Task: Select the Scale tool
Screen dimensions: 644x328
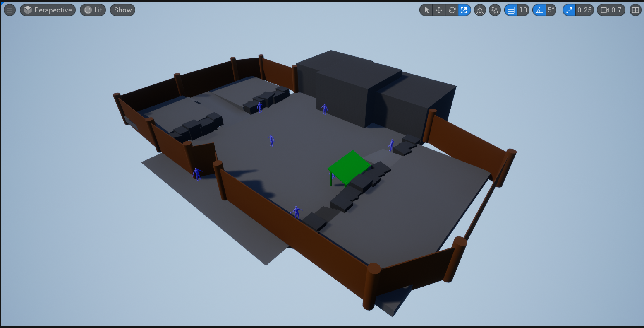Action: pyautogui.click(x=464, y=10)
